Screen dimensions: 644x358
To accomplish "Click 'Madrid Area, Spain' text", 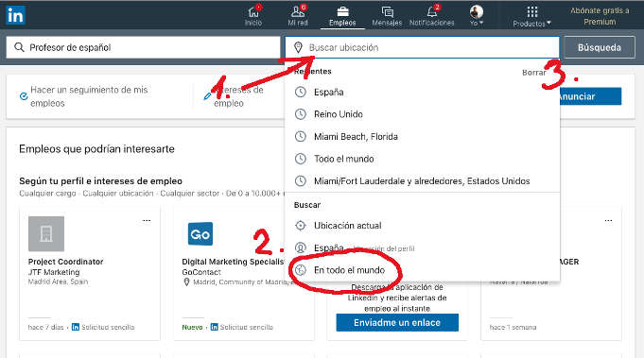I will (x=58, y=281).
